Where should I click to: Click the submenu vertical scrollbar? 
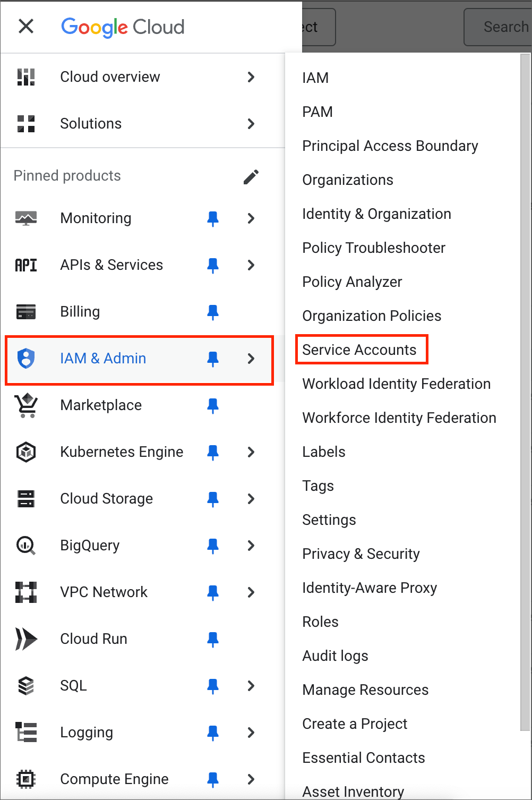[525, 393]
